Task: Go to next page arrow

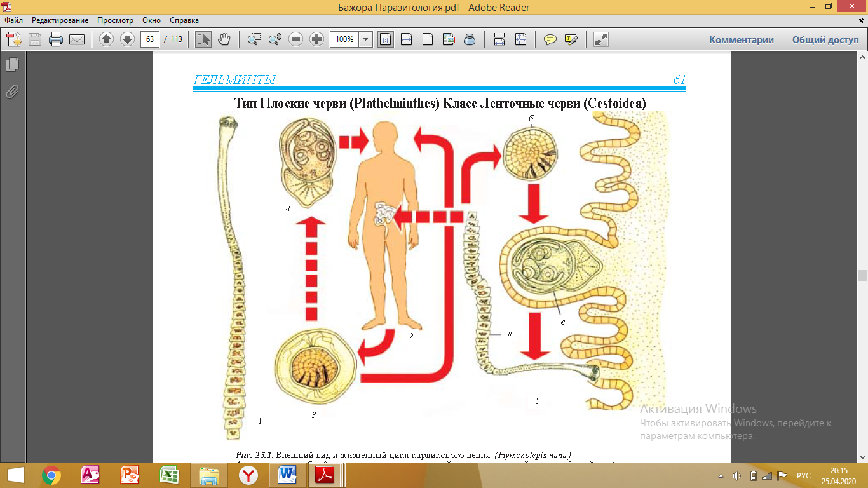Action: coord(127,39)
